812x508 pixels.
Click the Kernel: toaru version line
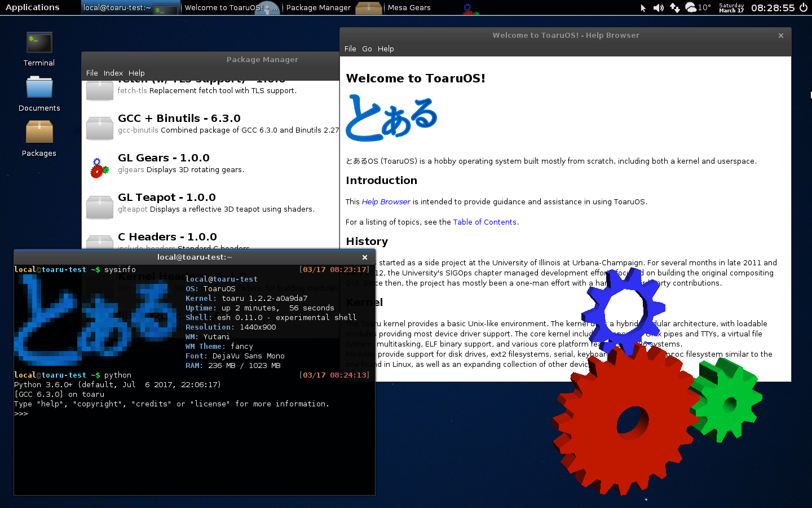click(x=246, y=298)
